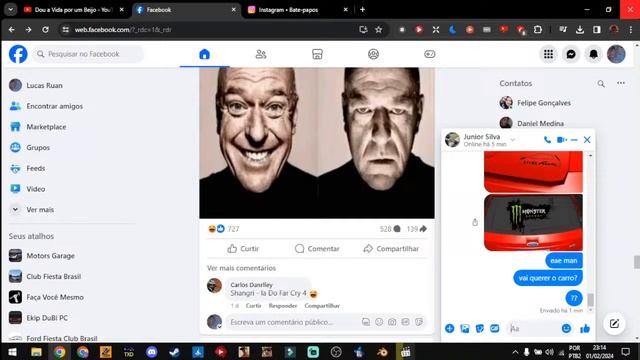Open Encontrar amigos in the sidebar
This screenshot has width=640, height=360.
click(x=46, y=106)
